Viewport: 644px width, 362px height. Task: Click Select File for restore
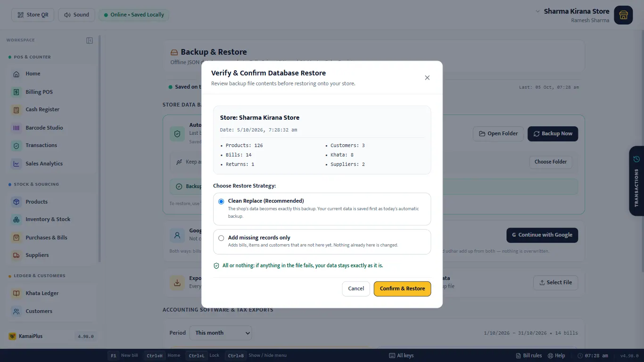(x=555, y=282)
